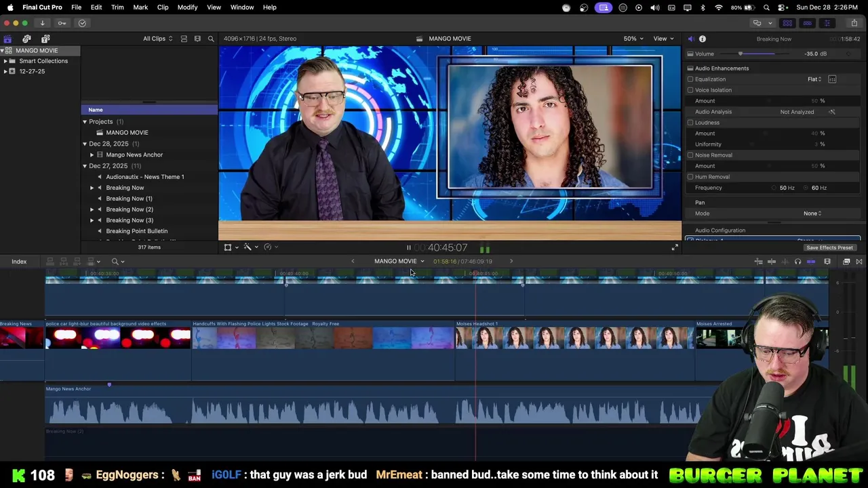This screenshot has width=868, height=488.
Task: Enable the Noise Removal checkbox
Action: [x=690, y=155]
